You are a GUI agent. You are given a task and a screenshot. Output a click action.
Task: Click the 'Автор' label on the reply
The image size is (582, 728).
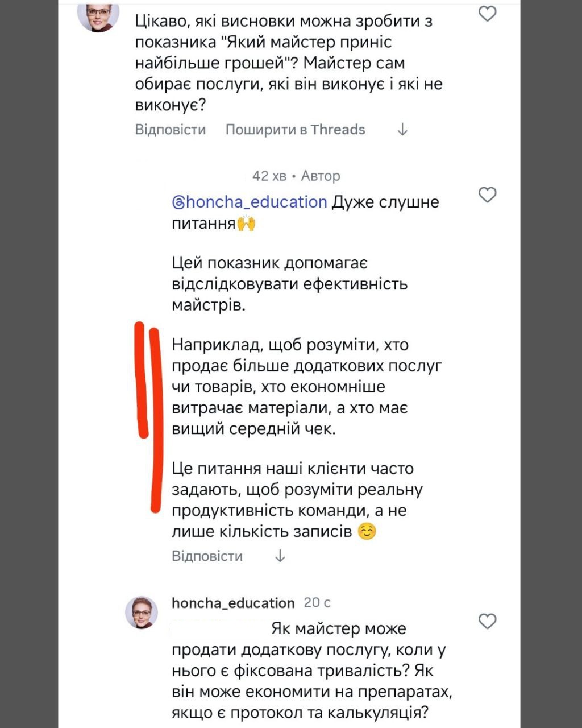pos(321,176)
